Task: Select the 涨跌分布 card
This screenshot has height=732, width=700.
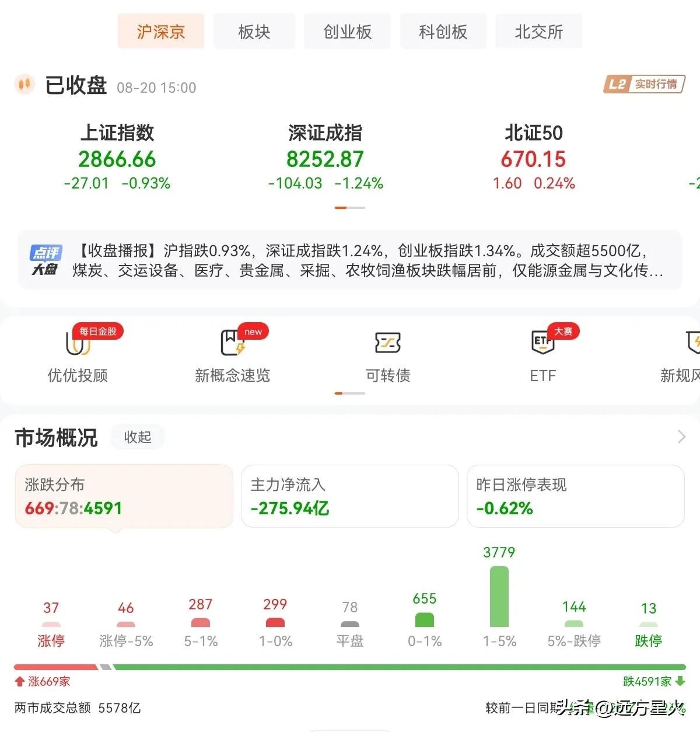Action: point(124,496)
